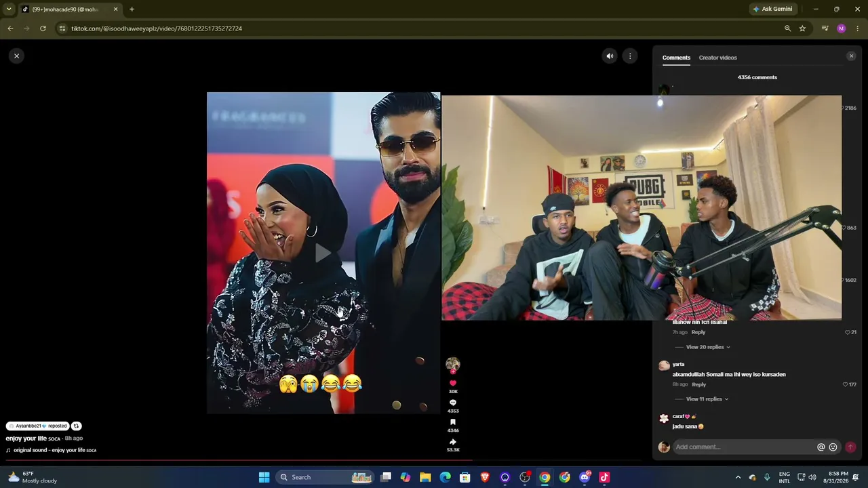Bookmark this page with the star
This screenshot has height=488, width=868.
pyautogui.click(x=802, y=28)
